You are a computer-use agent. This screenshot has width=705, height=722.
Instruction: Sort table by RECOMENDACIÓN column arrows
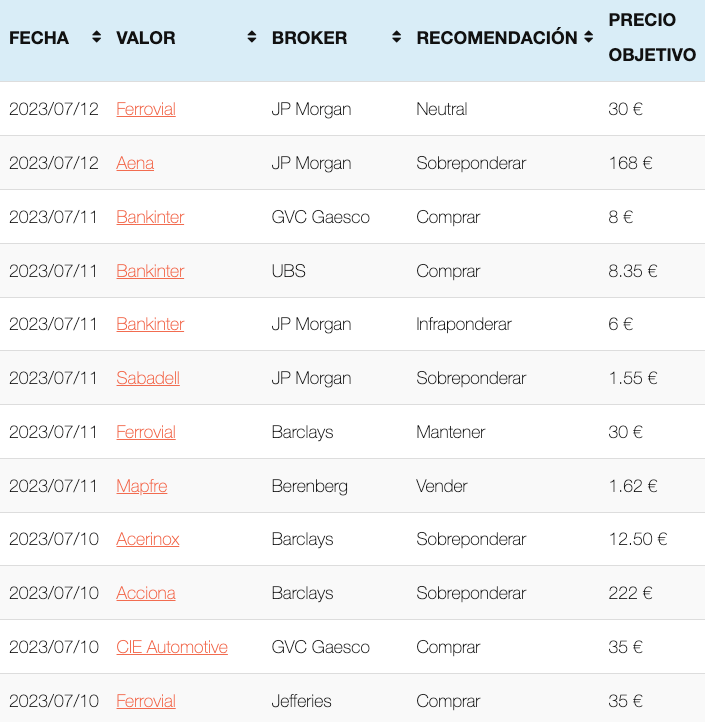(x=588, y=37)
